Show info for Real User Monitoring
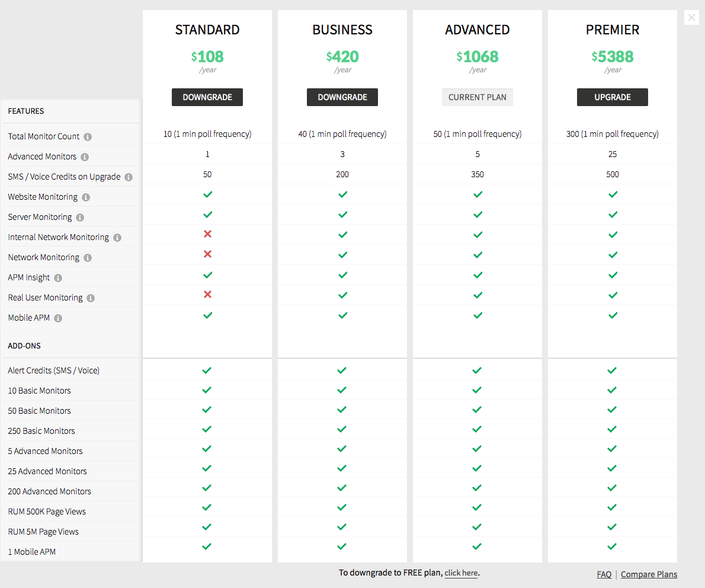The image size is (705, 588). (x=91, y=298)
